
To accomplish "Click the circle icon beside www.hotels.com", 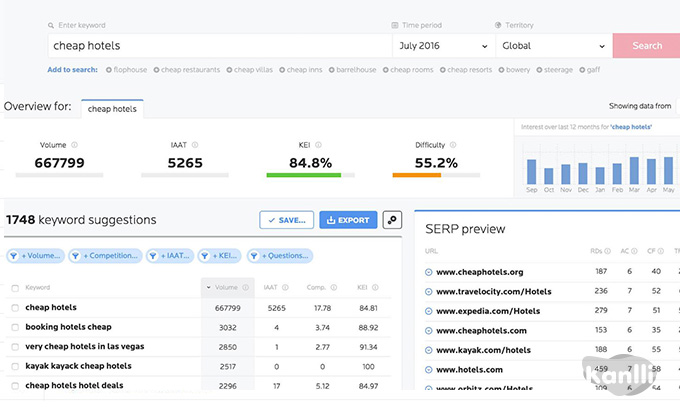I will tap(428, 370).
